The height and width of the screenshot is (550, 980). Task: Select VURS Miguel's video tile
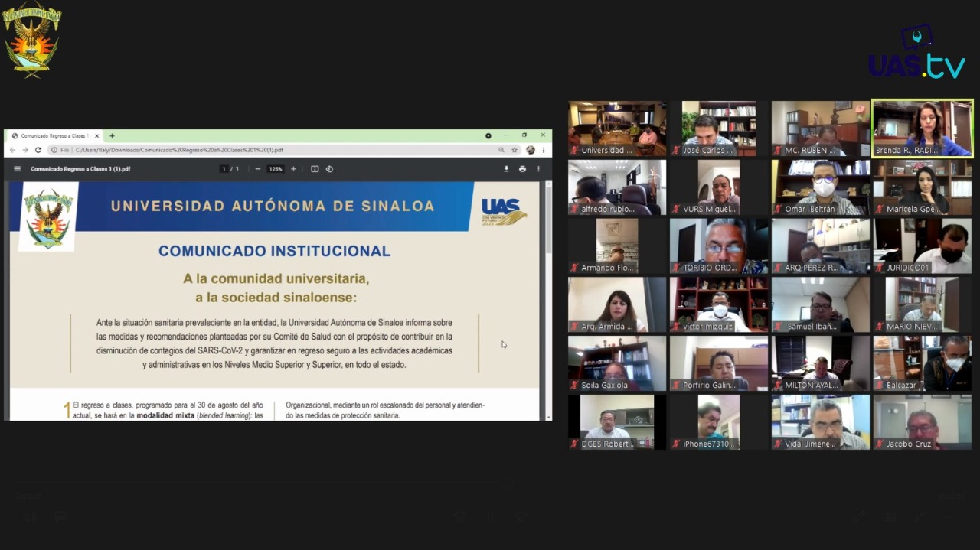click(719, 187)
